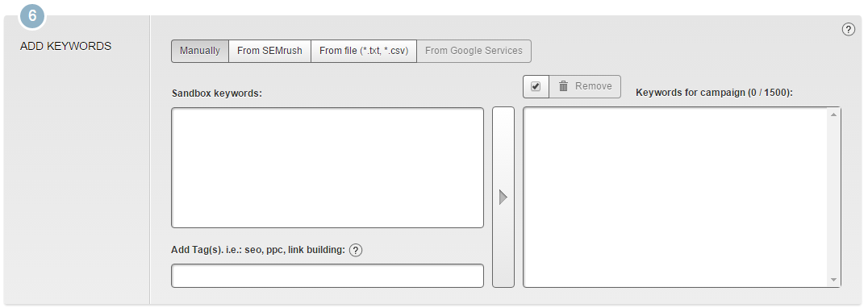Focus the Sandbox keywords text area
Image resolution: width=868 pixels, height=308 pixels.
pos(328,168)
